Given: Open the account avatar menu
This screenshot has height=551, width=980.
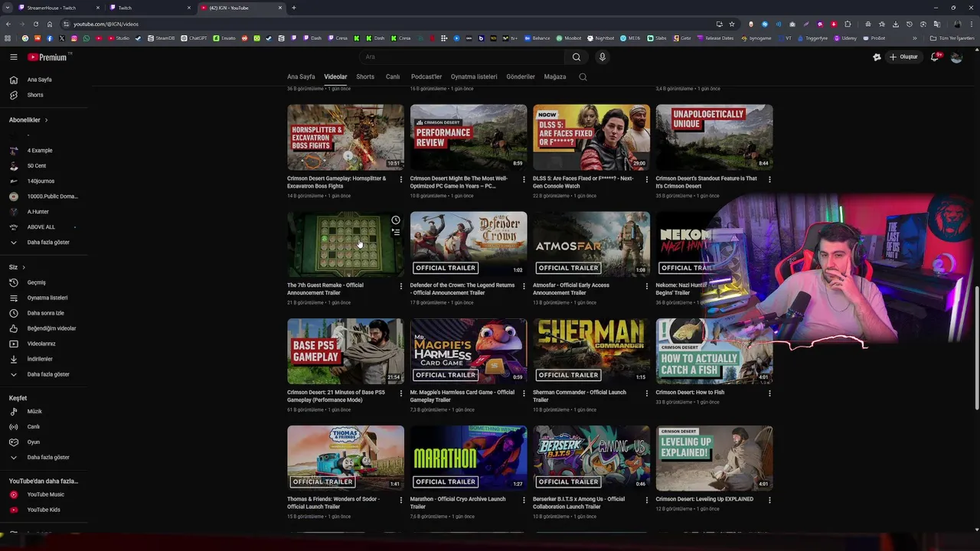Looking at the screenshot, I should (x=956, y=57).
